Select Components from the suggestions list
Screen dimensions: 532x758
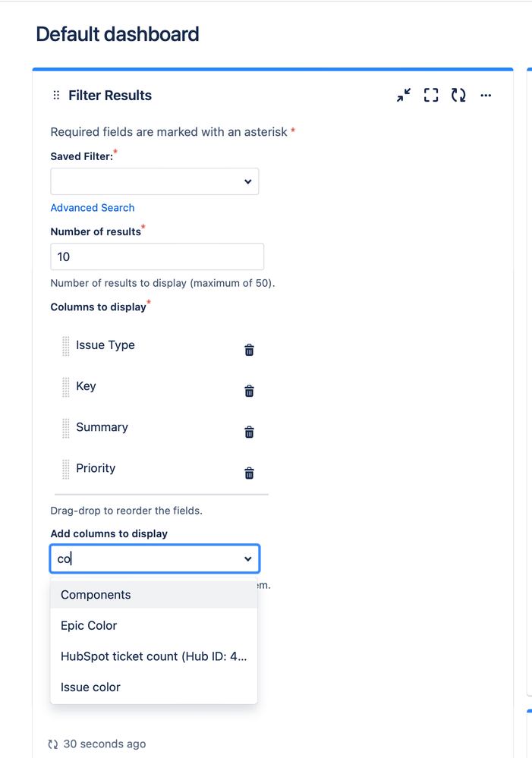[96, 595]
